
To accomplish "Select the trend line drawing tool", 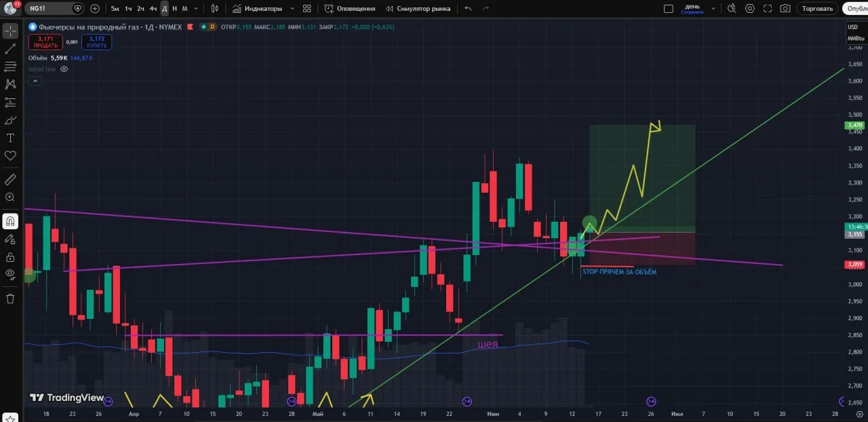I will coord(10,49).
